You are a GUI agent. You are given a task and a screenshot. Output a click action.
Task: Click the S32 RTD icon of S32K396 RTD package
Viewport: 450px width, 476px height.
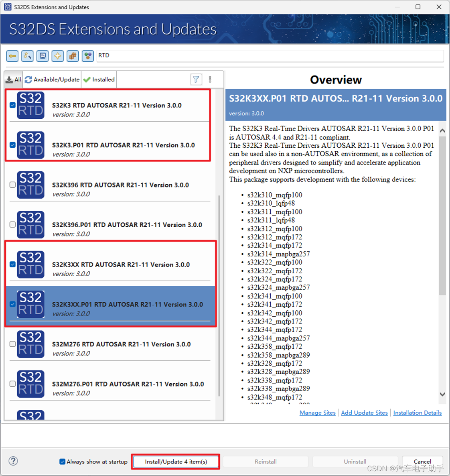[x=30, y=185]
